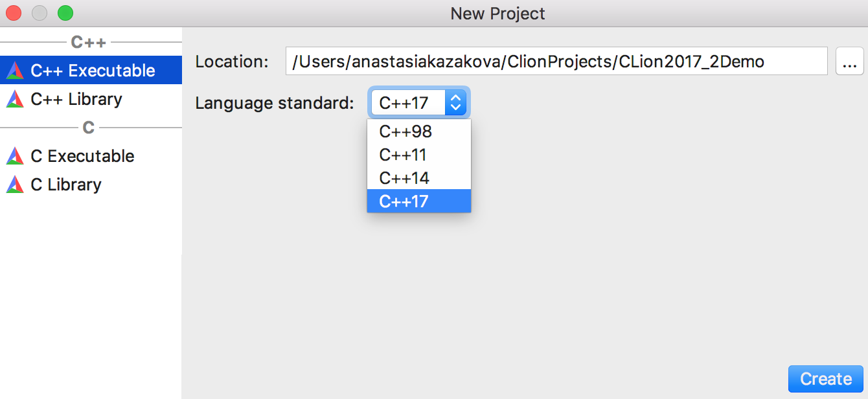Click the New Project title bar
The height and width of the screenshot is (399, 868).
(x=498, y=14)
